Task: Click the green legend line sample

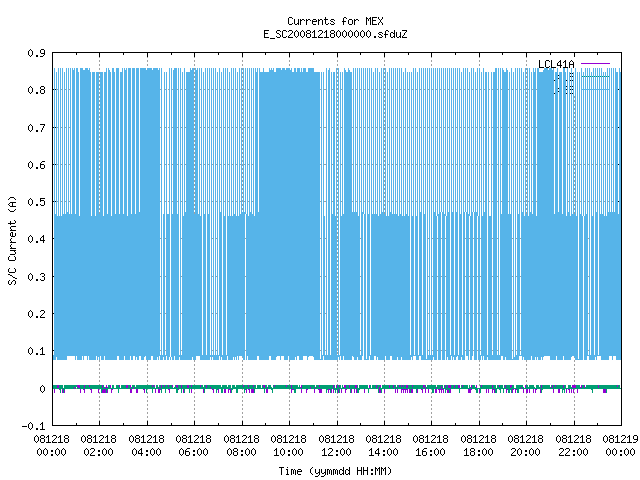Action: [595, 76]
